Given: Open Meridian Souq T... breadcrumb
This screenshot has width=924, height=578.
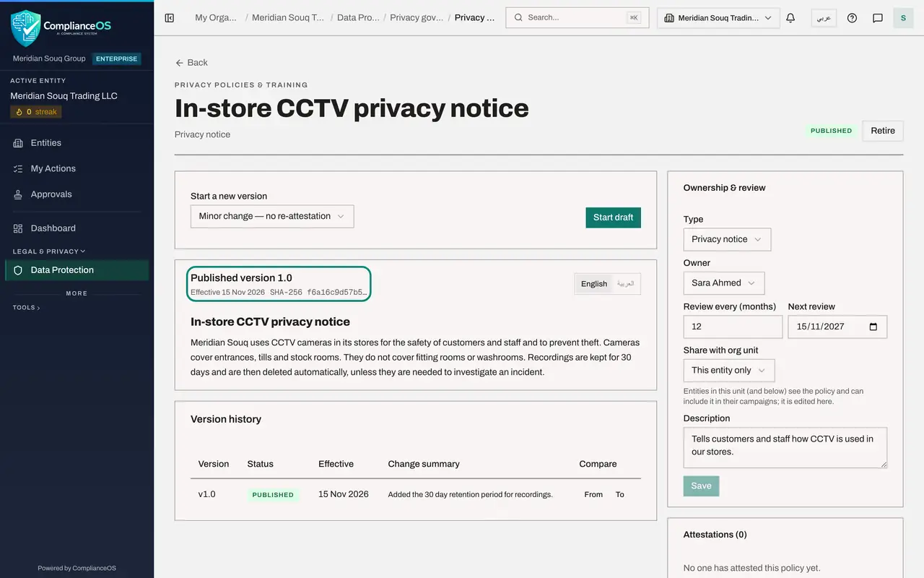Looking at the screenshot, I should [288, 18].
